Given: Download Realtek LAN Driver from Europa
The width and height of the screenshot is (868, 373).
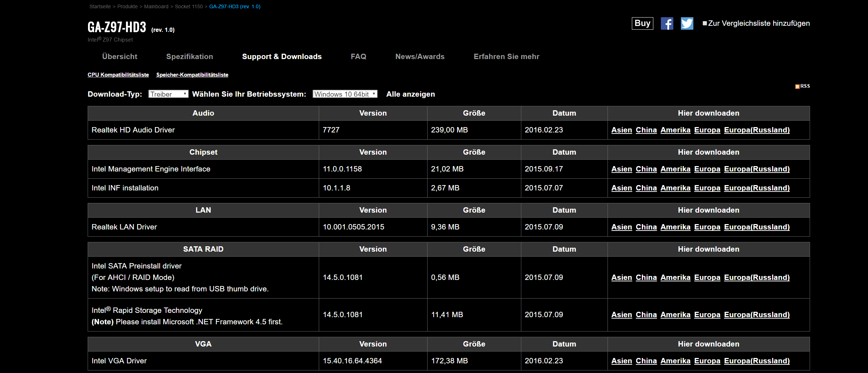Looking at the screenshot, I should point(707,227).
